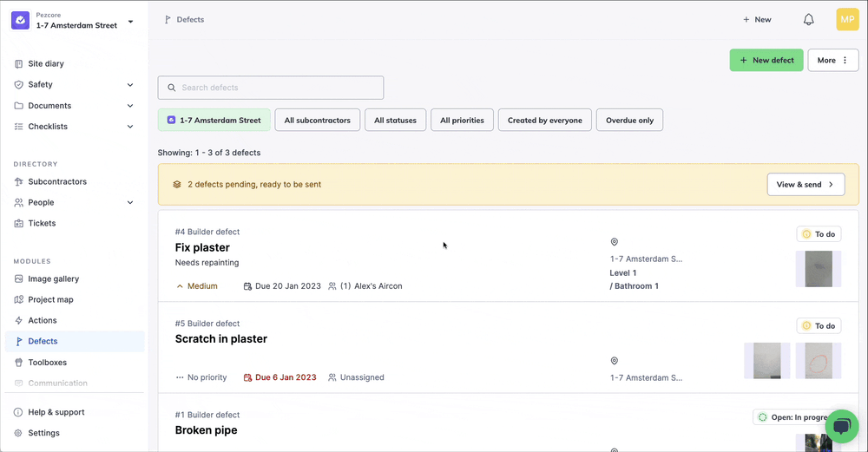
Task: Expand the Safety menu chevron
Action: pos(130,85)
